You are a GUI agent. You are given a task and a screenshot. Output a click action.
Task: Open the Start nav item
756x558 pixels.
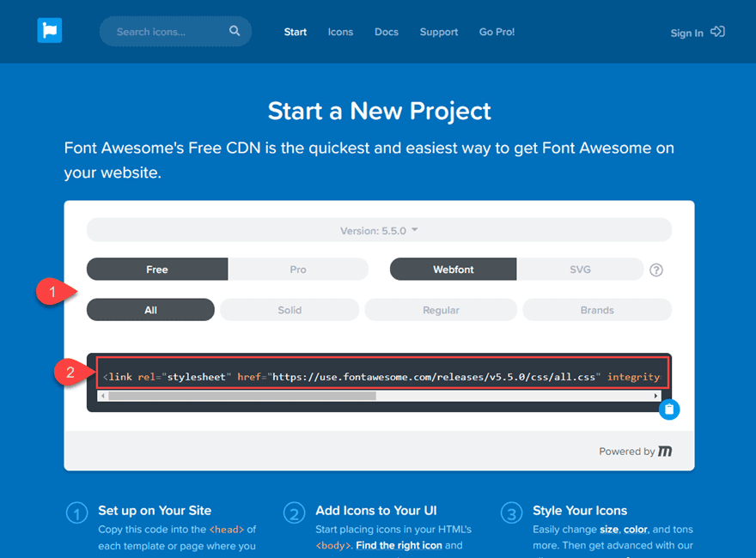(x=295, y=32)
